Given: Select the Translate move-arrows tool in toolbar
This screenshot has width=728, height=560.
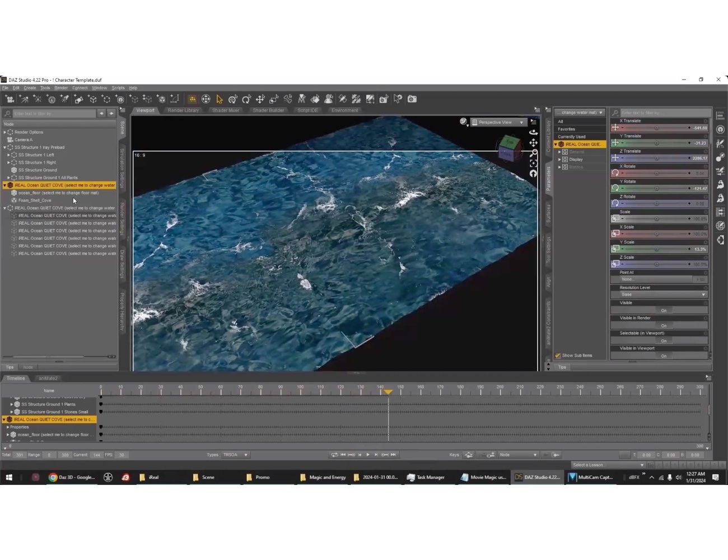Looking at the screenshot, I should 260,99.
